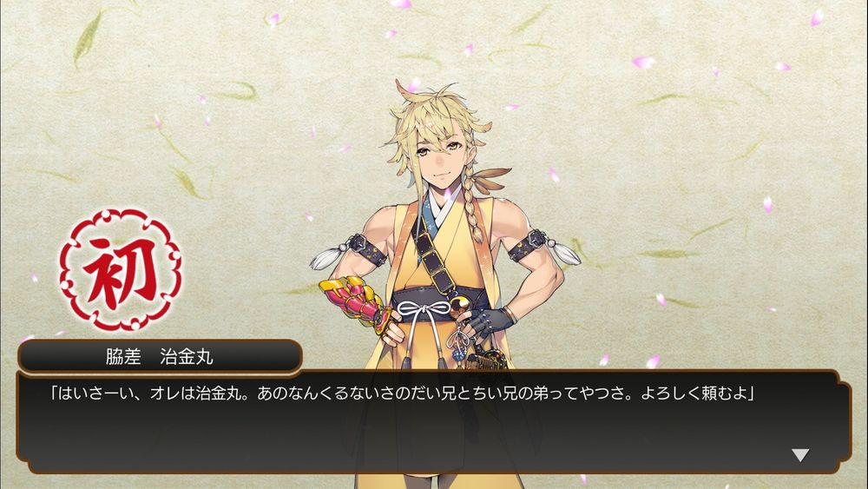Image resolution: width=868 pixels, height=489 pixels.
Task: Click the 脇差 治金丸 name plate
Action: pyautogui.click(x=160, y=356)
